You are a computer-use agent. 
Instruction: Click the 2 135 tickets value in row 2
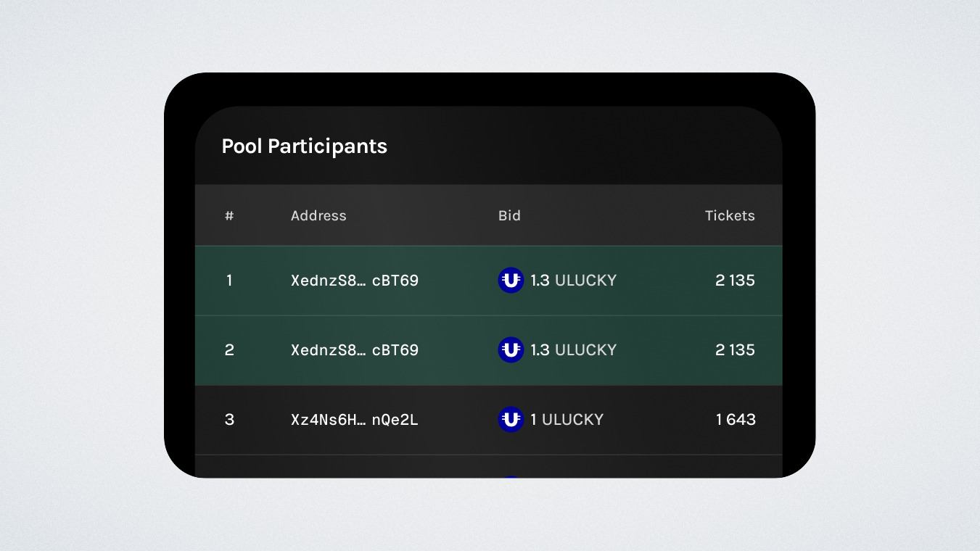coord(735,350)
